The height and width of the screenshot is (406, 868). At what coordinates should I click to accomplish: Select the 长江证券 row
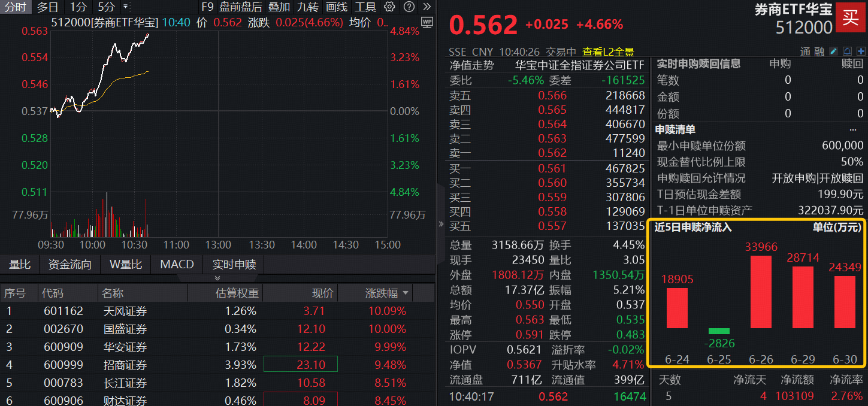(217, 383)
